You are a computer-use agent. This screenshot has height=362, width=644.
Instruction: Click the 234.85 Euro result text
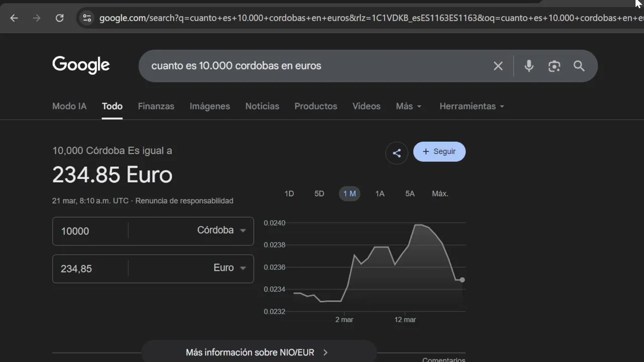(x=112, y=175)
